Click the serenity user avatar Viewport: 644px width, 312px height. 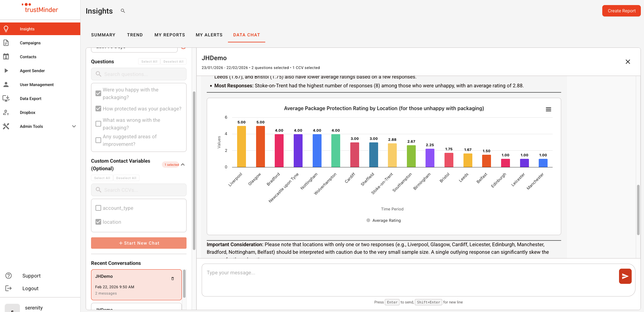tap(12, 308)
